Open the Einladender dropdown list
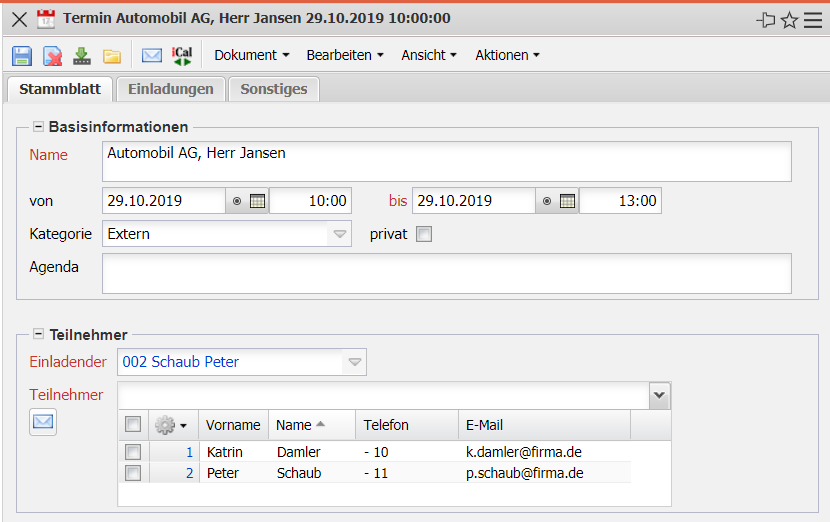The image size is (830, 522). point(355,362)
